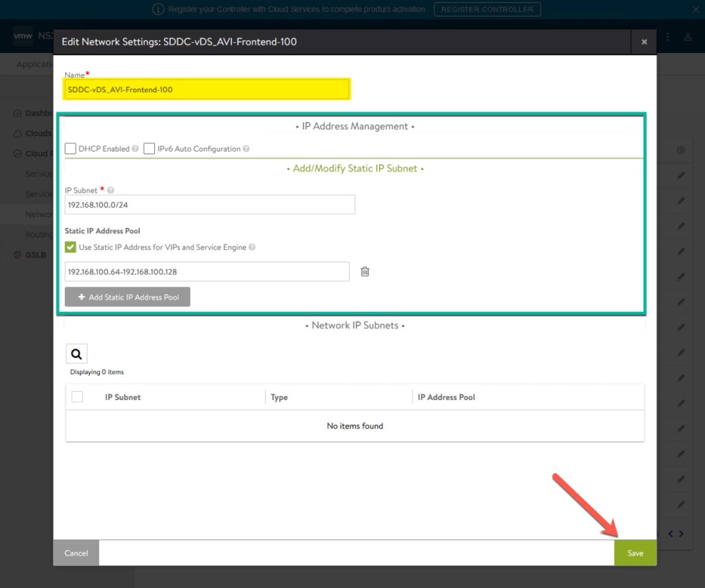Click the magnifier search icon above subnet table
The height and width of the screenshot is (588, 705).
click(x=76, y=354)
